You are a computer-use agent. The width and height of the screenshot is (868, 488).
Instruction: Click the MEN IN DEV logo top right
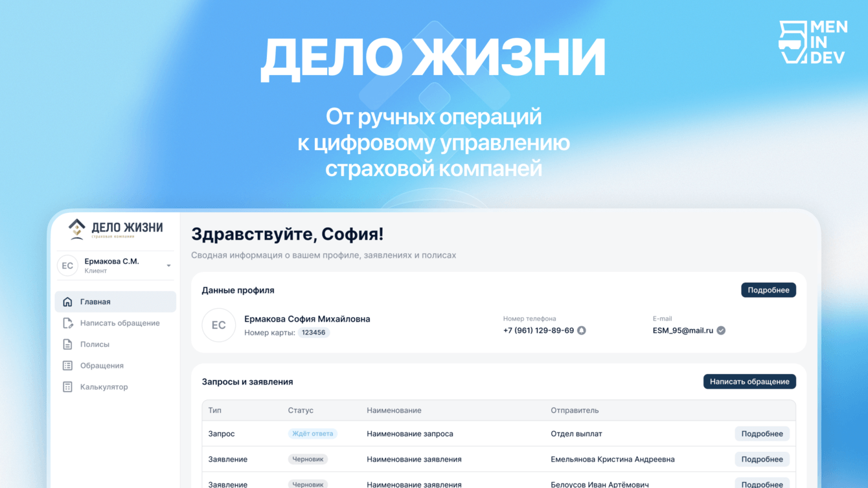click(x=812, y=41)
